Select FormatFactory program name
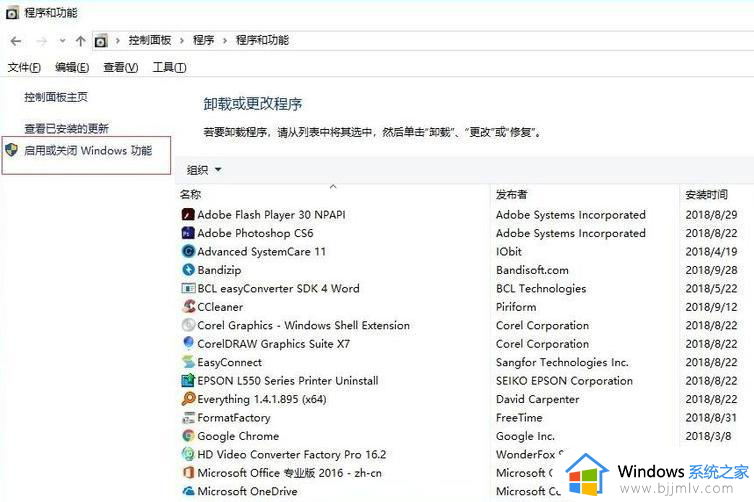 [234, 417]
